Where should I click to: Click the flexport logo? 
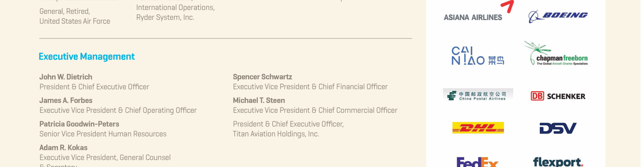coord(558,162)
